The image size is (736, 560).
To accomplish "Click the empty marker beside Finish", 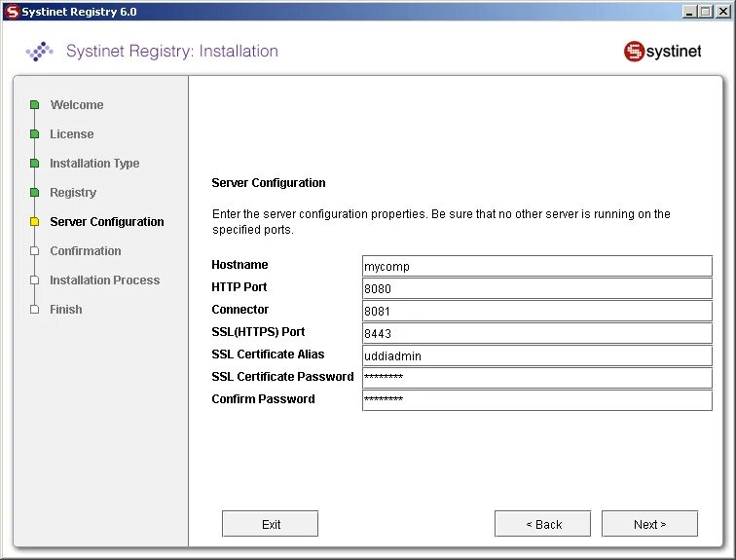I will 34,310.
